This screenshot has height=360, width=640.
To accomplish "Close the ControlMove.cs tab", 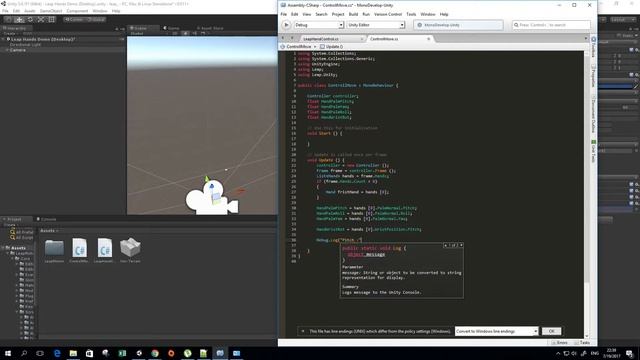I will [429, 39].
